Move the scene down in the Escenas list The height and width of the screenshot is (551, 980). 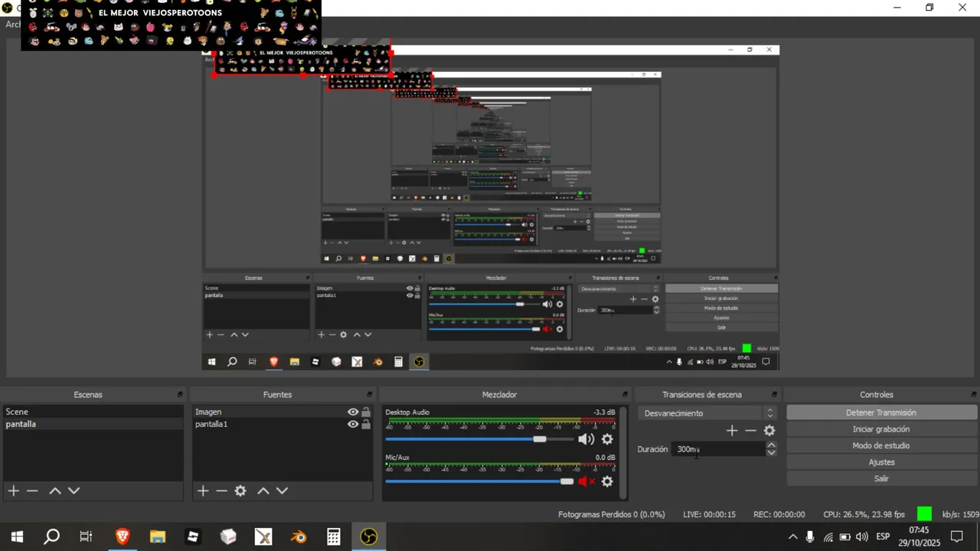click(x=73, y=491)
